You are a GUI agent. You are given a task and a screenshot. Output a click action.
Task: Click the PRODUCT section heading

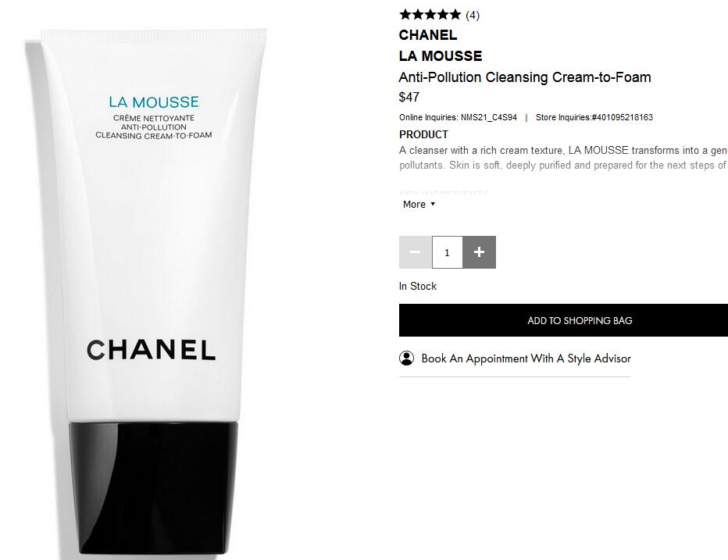coord(423,134)
